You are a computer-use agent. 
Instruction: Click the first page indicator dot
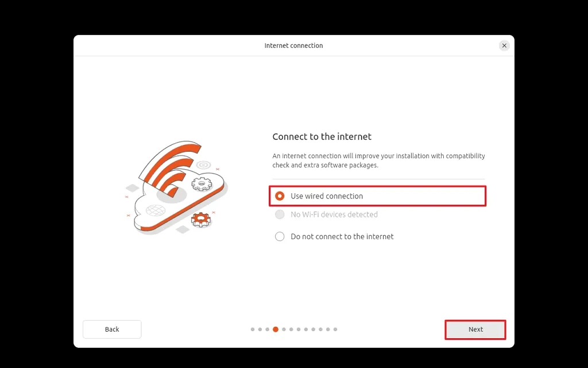pos(253,329)
